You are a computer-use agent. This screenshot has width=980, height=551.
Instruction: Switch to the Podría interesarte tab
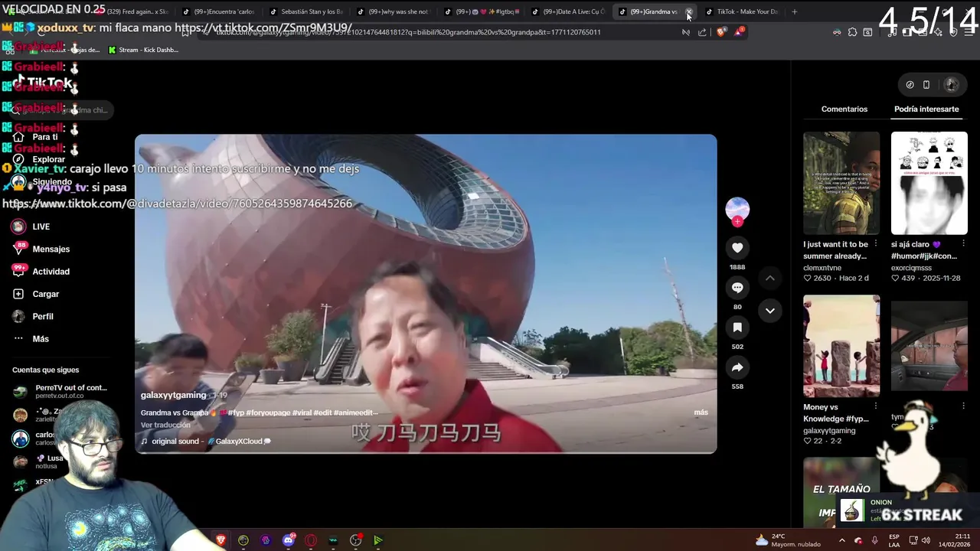click(926, 109)
